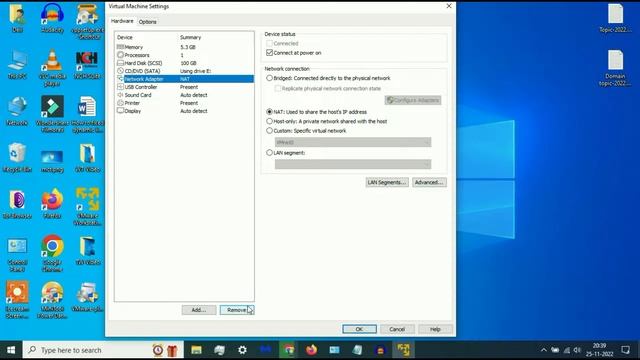Open Advanced... network settings
The width and height of the screenshot is (640, 360).
tap(429, 182)
